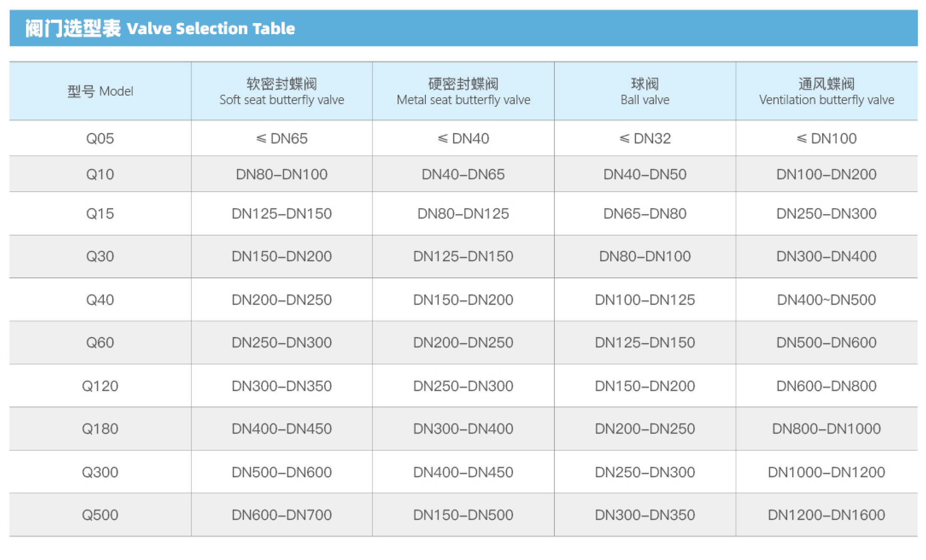
Task: Select the DN800–DN1000 cell in Q180 row
Action: [x=826, y=429]
